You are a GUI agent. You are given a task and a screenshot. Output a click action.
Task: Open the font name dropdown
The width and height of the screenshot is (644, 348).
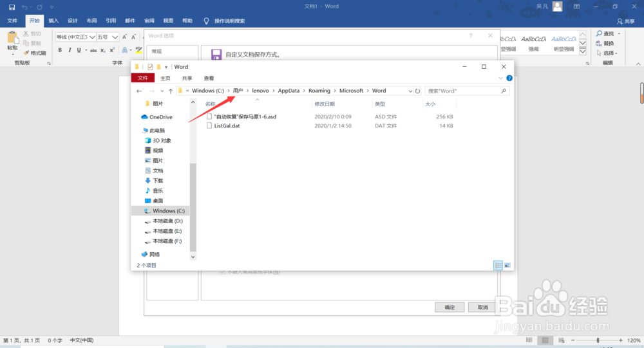coord(92,37)
